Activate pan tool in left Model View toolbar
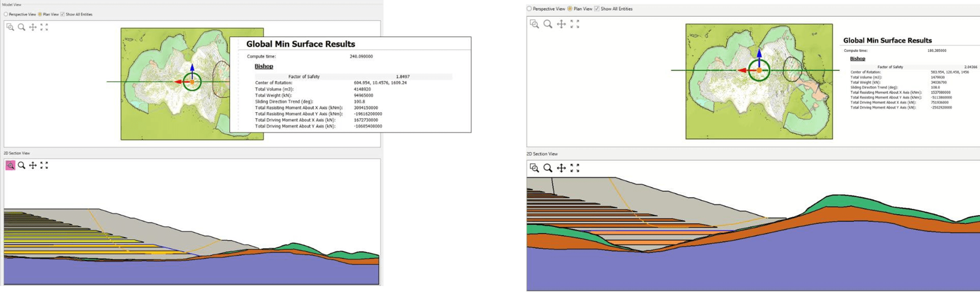 [x=32, y=27]
